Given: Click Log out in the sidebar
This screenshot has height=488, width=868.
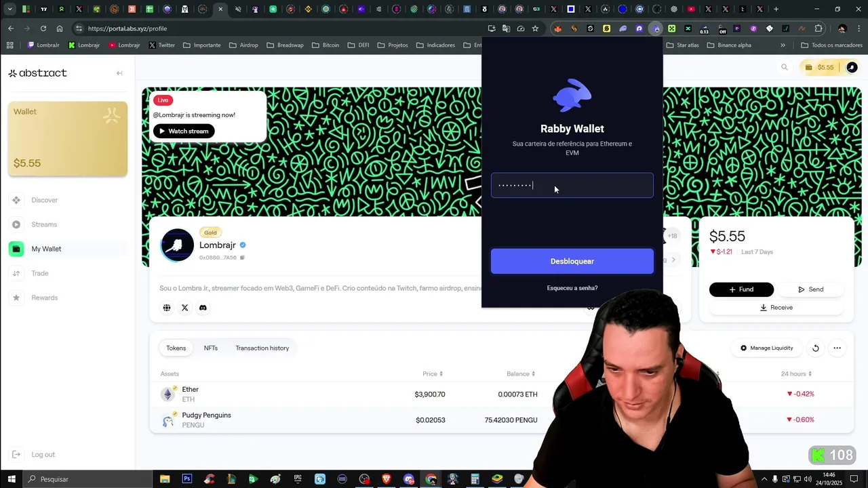Looking at the screenshot, I should point(43,454).
